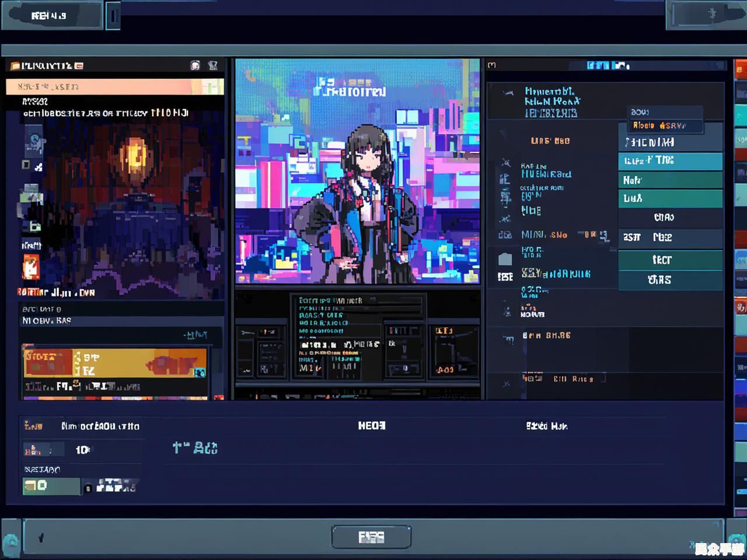Click the center button on the bottom bar
The height and width of the screenshot is (560, 747).
pyautogui.click(x=371, y=537)
